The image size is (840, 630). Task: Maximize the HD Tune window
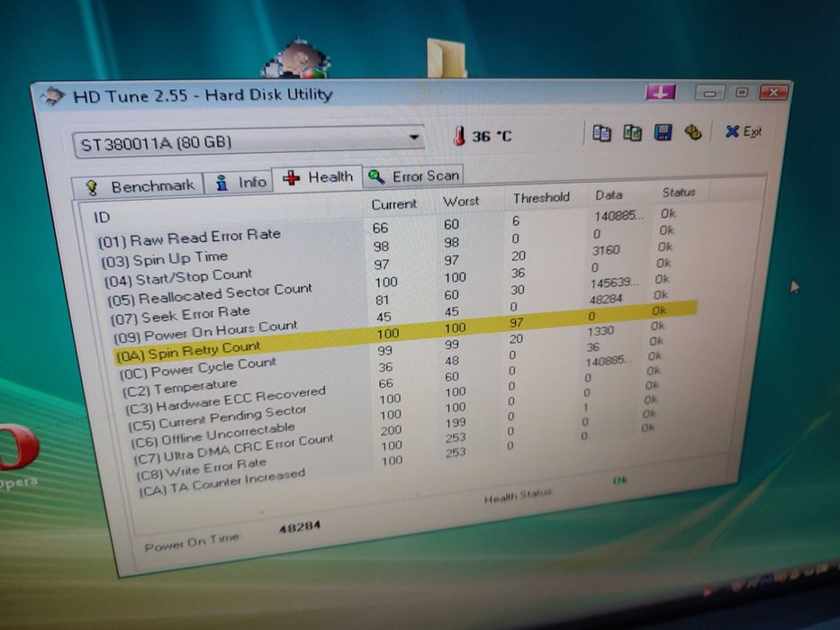click(x=742, y=93)
